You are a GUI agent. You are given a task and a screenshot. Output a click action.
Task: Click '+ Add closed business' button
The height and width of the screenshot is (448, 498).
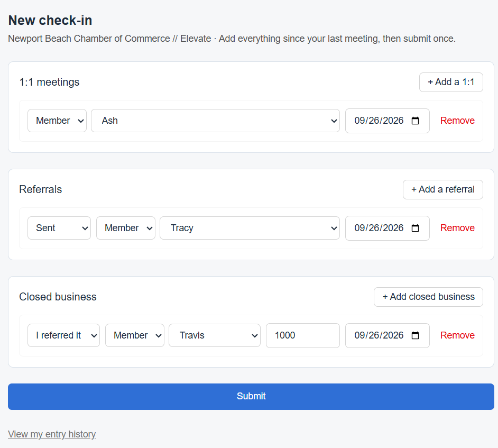click(428, 297)
